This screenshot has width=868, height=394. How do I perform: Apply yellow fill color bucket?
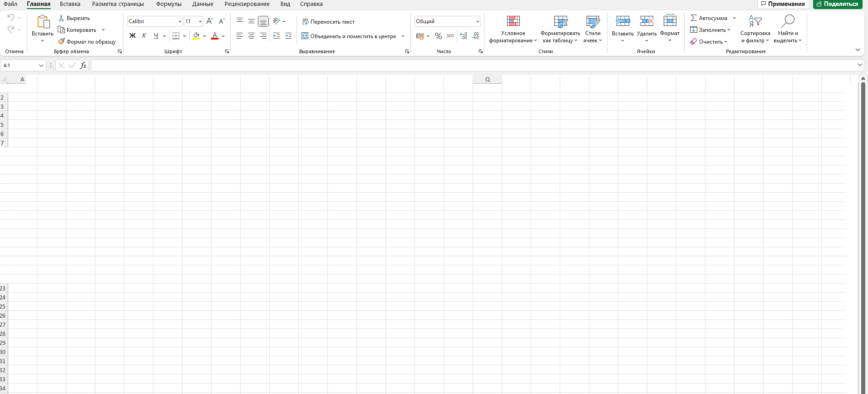pos(196,36)
